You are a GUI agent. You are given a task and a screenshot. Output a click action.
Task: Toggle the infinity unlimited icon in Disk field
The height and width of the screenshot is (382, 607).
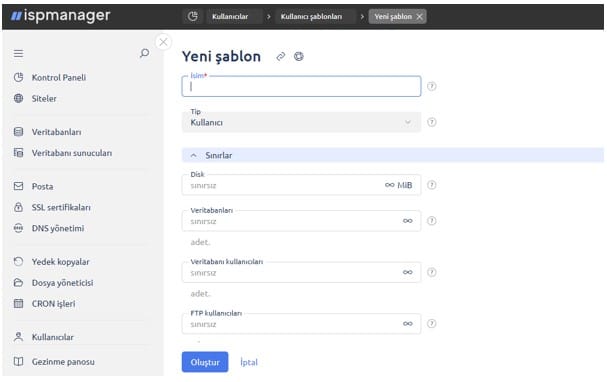[389, 185]
